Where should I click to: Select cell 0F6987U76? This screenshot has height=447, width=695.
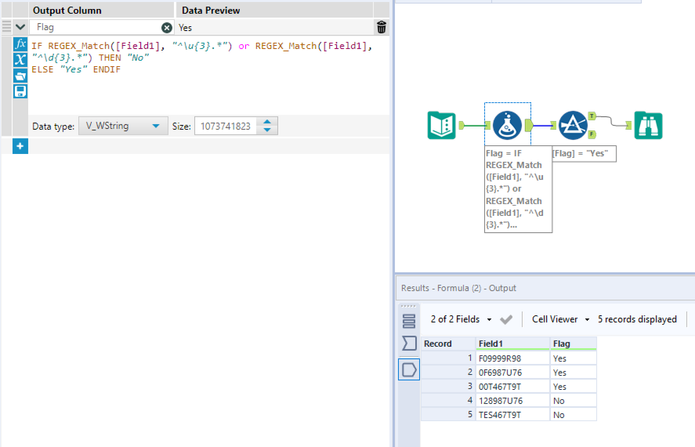tap(512, 372)
